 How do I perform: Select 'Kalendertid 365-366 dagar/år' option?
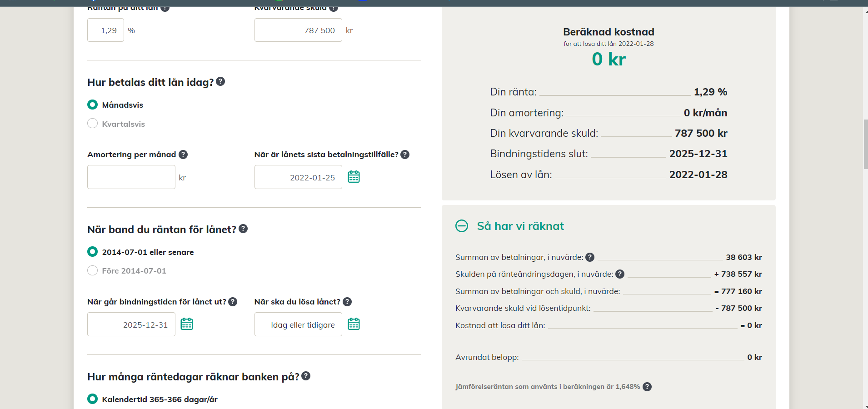pos(93,399)
